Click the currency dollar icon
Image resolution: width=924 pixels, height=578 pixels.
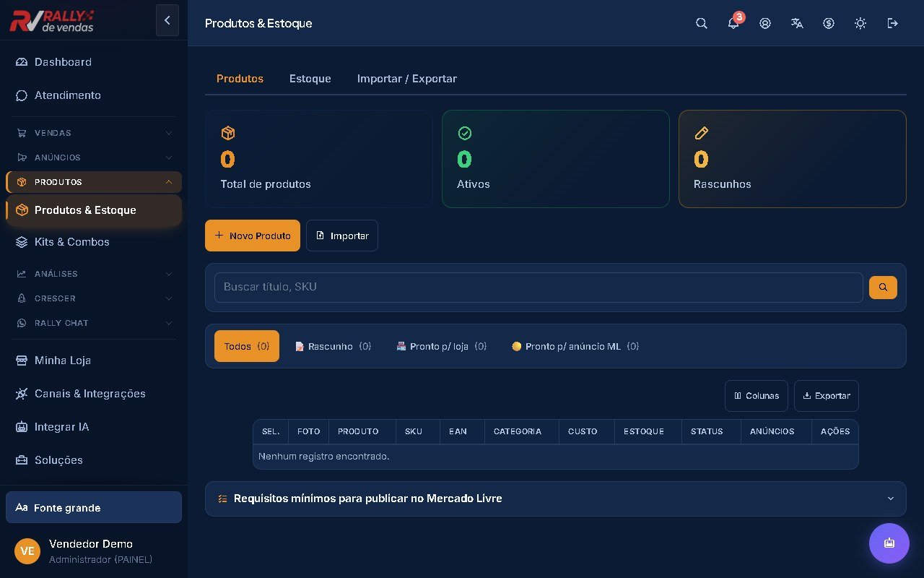click(829, 23)
